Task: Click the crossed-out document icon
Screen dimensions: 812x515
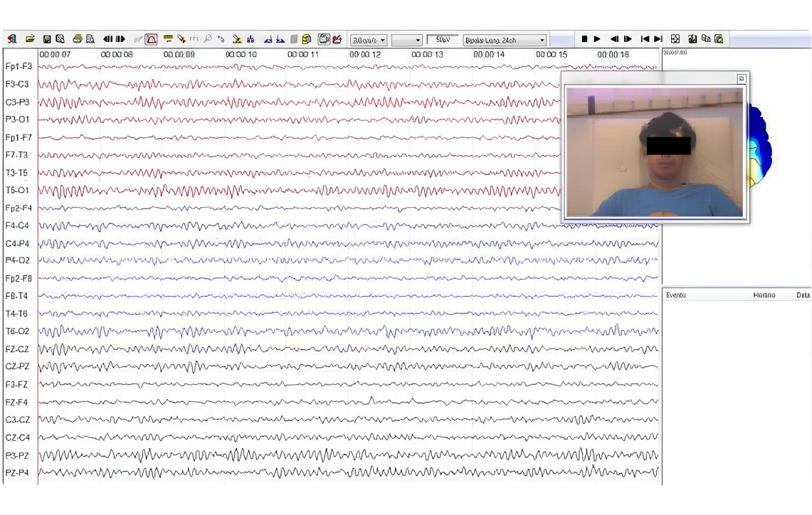Action: click(60, 39)
